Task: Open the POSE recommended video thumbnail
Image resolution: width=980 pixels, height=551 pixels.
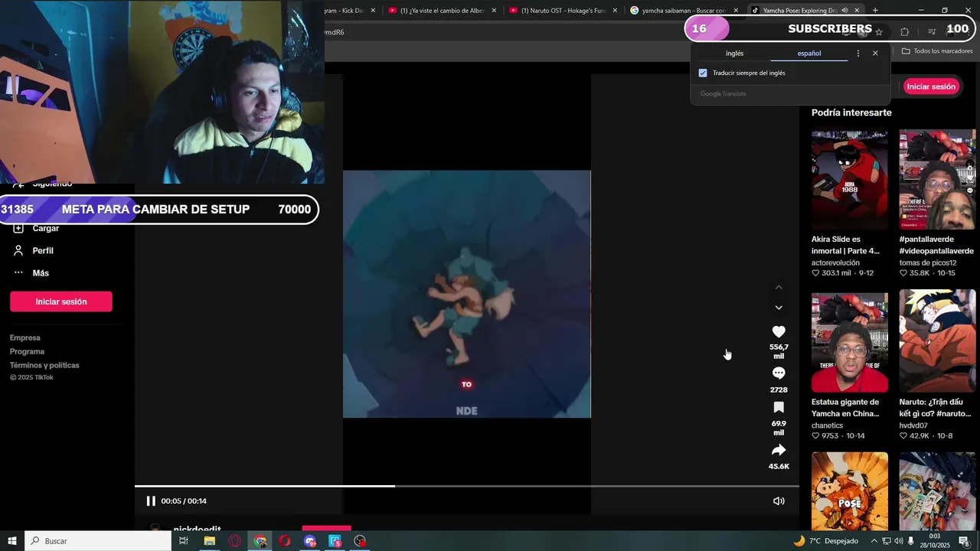Action: click(850, 491)
